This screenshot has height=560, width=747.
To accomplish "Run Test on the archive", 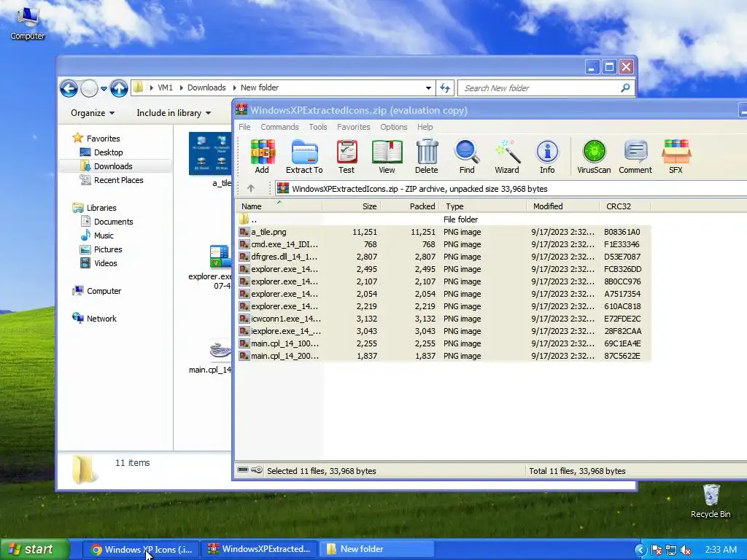I will (x=347, y=157).
